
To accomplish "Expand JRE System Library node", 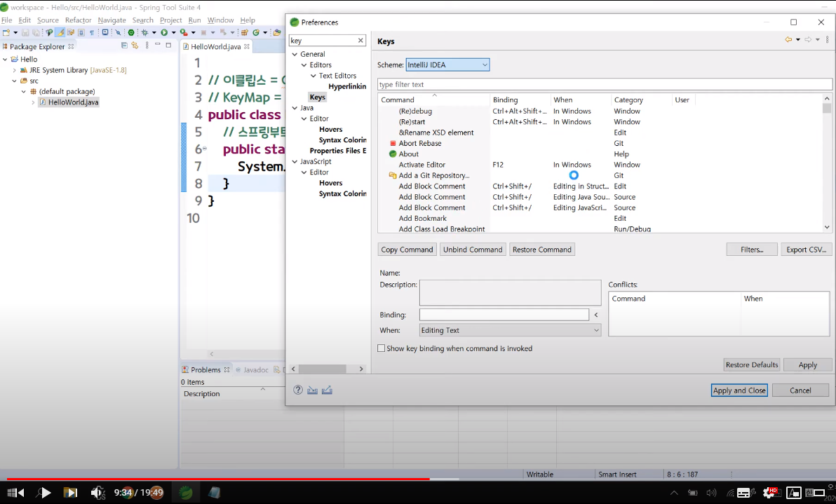I will point(15,70).
